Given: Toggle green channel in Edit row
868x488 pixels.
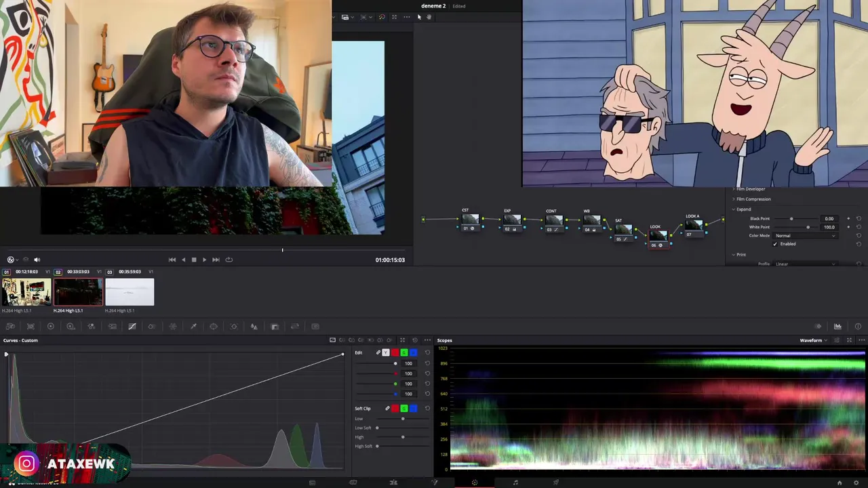Looking at the screenshot, I should tap(404, 352).
